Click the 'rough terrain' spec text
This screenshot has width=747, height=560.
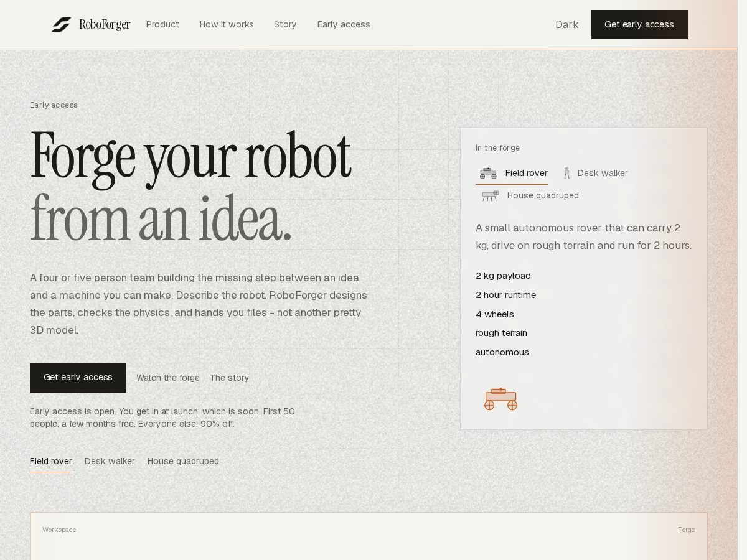[501, 333]
